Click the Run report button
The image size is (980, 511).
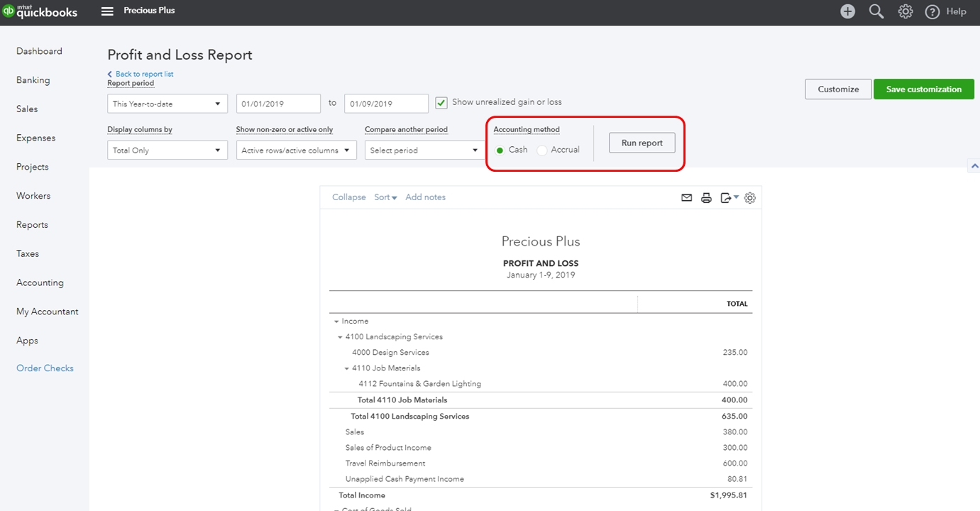pyautogui.click(x=642, y=143)
